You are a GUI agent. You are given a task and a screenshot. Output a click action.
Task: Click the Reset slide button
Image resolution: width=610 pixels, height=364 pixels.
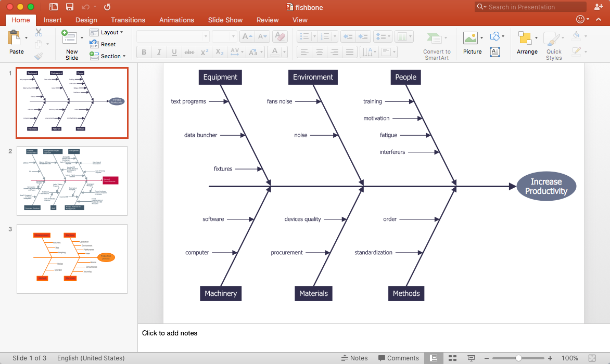pyautogui.click(x=103, y=44)
